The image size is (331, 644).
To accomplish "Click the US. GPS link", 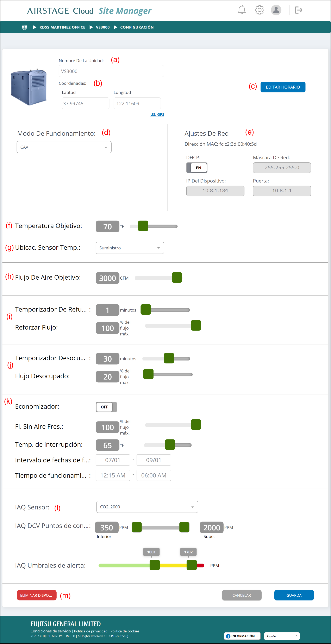I will [157, 115].
